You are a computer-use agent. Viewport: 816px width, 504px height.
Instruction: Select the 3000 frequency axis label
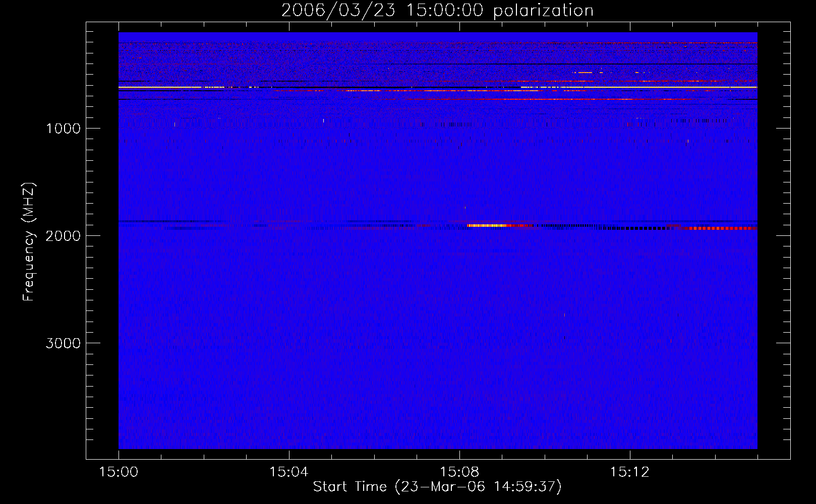click(63, 343)
